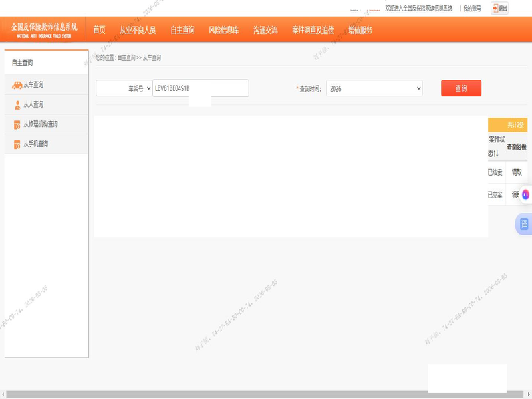Open the floating translate 译 widget

click(523, 224)
